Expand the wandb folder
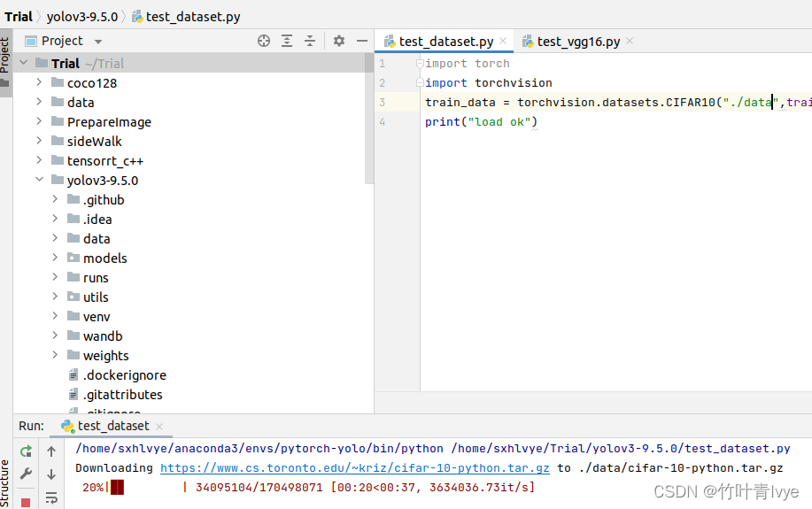This screenshot has width=812, height=509. pyautogui.click(x=55, y=335)
